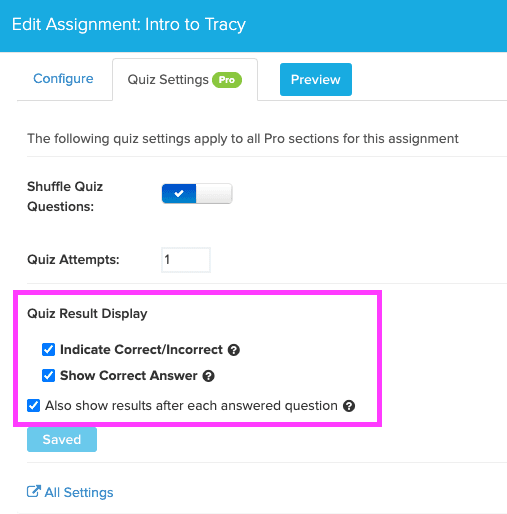This screenshot has width=507, height=514.
Task: Click the 'Quiz Result Display' heading
Action: [x=87, y=314]
